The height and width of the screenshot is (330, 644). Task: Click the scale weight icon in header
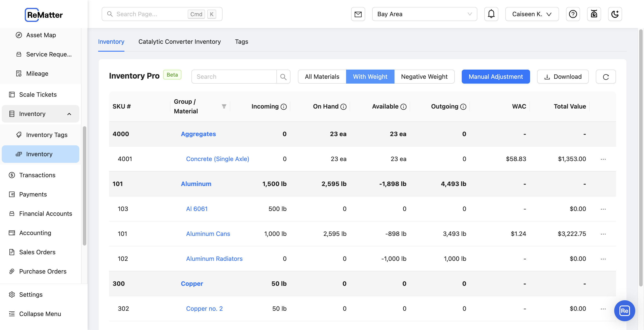tap(594, 14)
